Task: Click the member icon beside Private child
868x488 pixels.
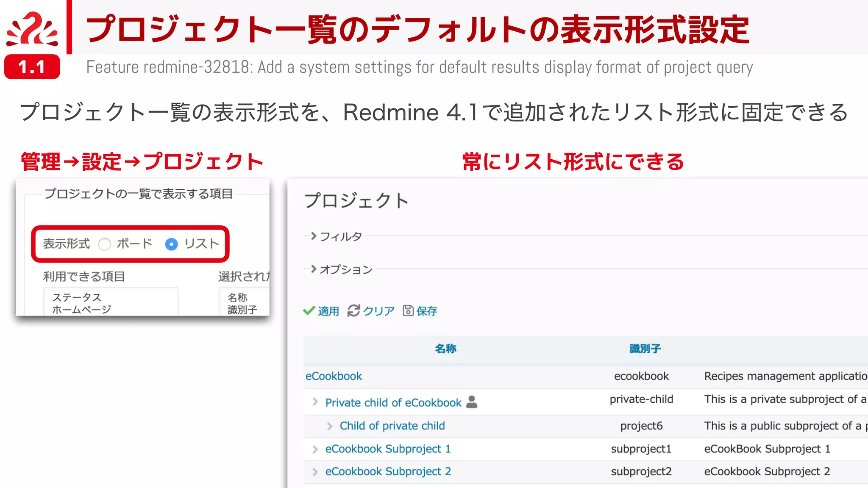Action: 472,402
